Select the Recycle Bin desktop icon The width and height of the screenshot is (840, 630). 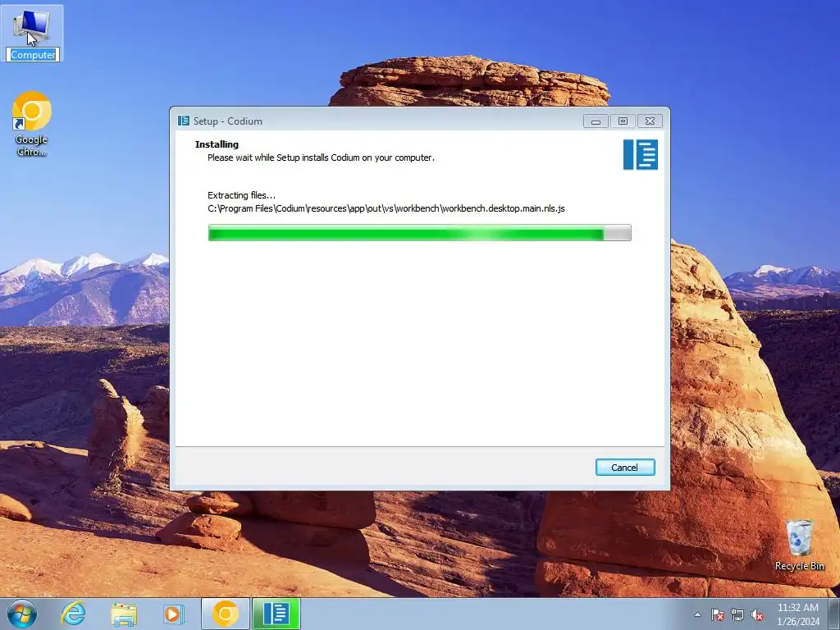click(x=799, y=545)
